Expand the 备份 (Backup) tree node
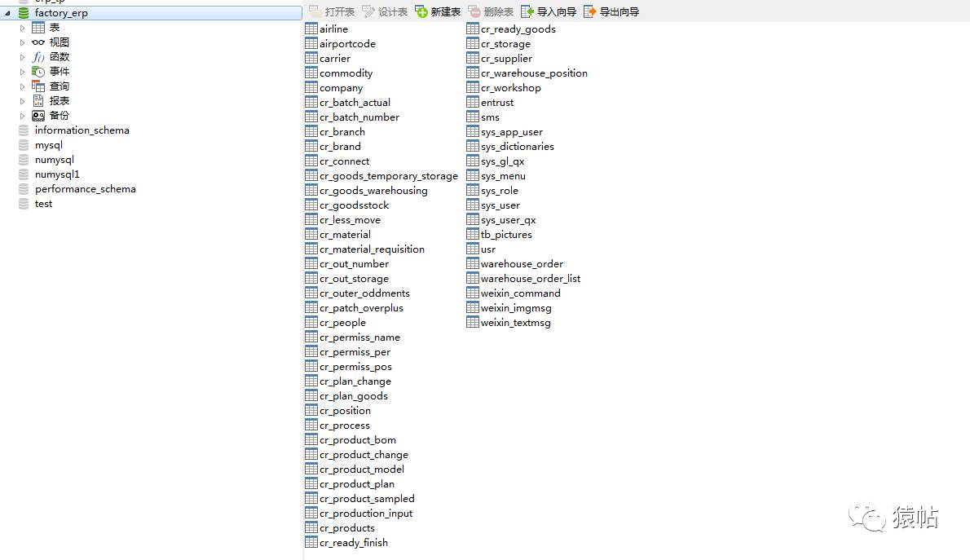 click(x=22, y=116)
